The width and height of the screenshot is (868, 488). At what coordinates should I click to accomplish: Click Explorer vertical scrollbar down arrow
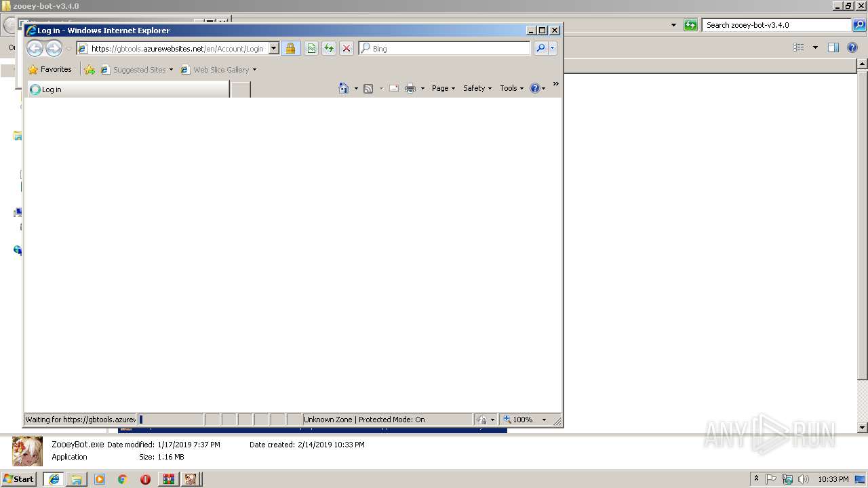tap(863, 428)
